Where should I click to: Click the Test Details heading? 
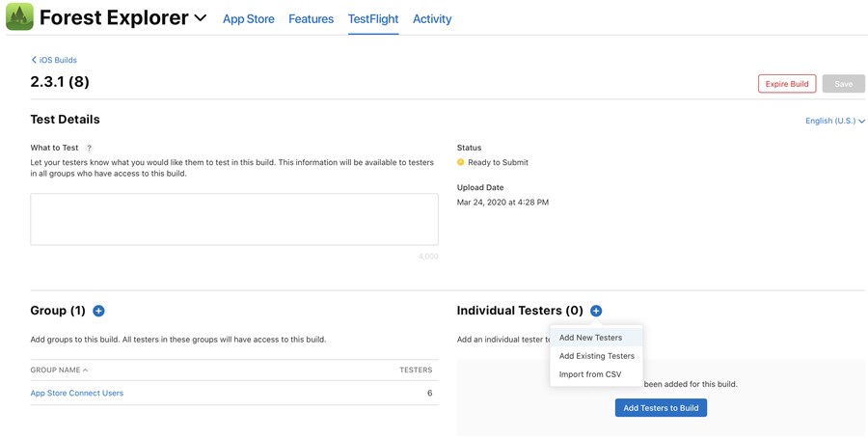tap(66, 120)
